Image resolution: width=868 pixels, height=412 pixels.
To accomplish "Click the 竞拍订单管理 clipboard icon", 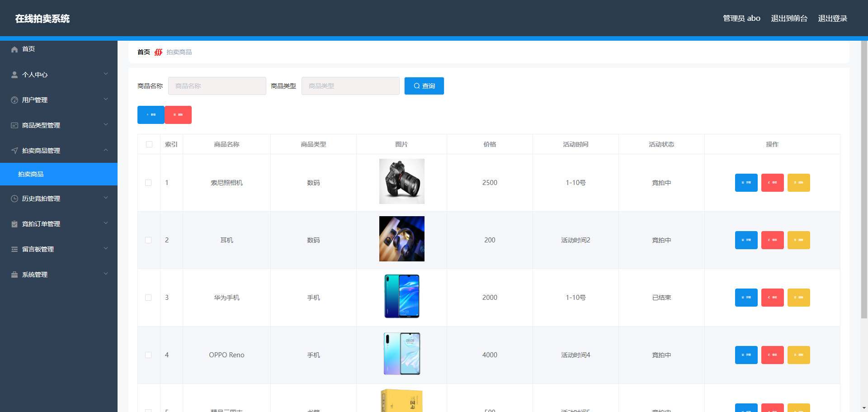I will click(x=14, y=224).
